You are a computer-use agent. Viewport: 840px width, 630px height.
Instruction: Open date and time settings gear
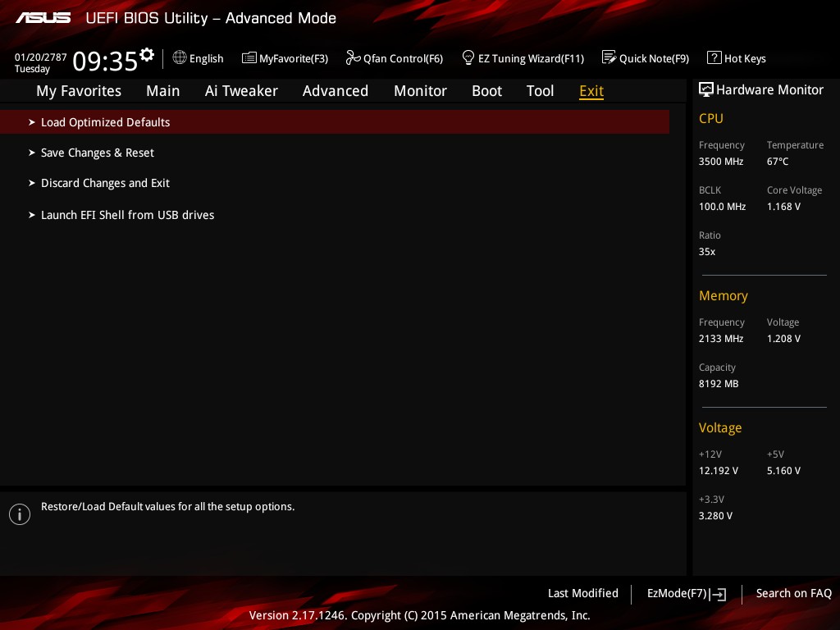tap(147, 55)
